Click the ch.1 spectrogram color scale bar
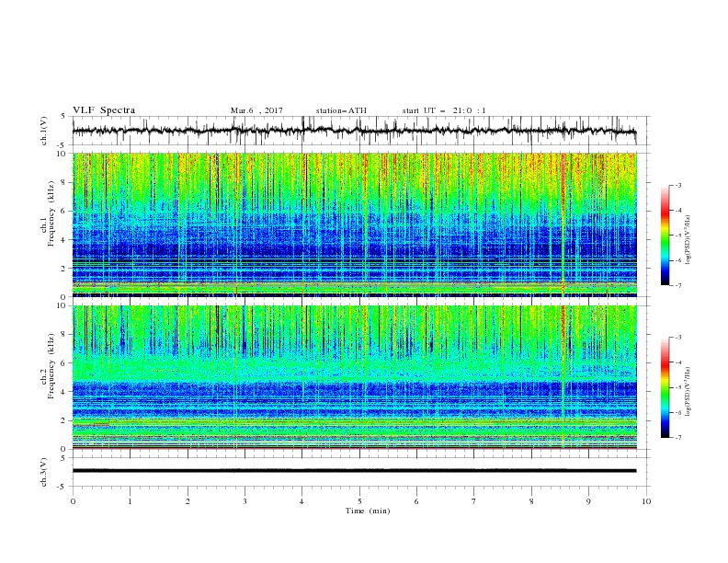This screenshot has width=728, height=563. tap(665, 236)
